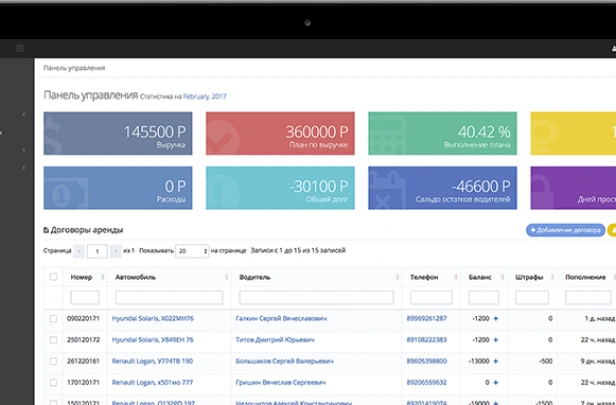The height and width of the screenshot is (405, 616).
Task: Click the plus icon beside balance -1200 for Галкин
Action: (x=496, y=318)
